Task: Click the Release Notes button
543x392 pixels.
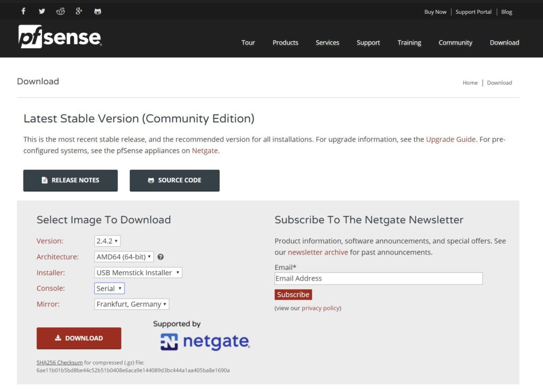Action: (71, 180)
